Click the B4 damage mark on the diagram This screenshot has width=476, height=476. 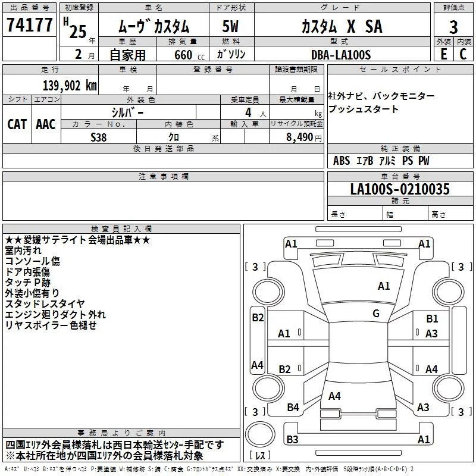(293, 408)
